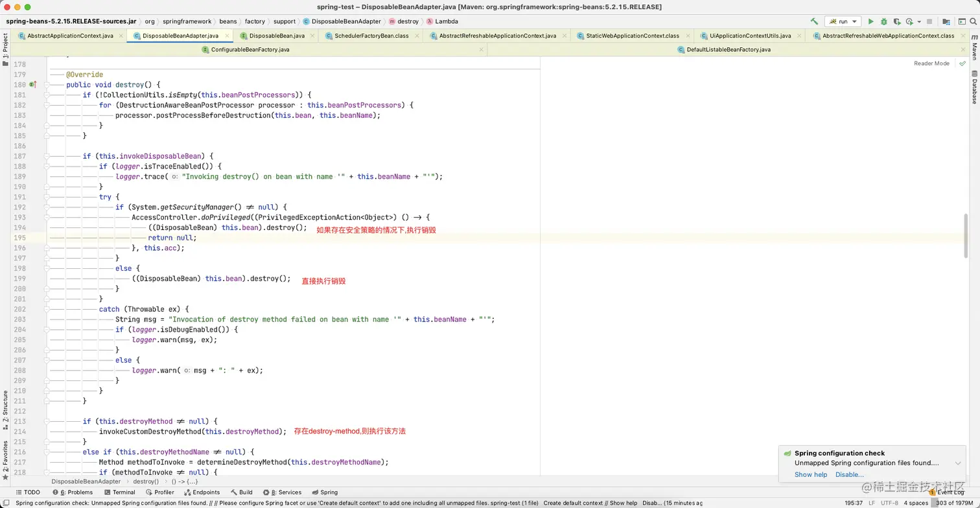Click the 'Lambda' breadcrumb in the navigation bar
This screenshot has width=980, height=508.
click(442, 21)
